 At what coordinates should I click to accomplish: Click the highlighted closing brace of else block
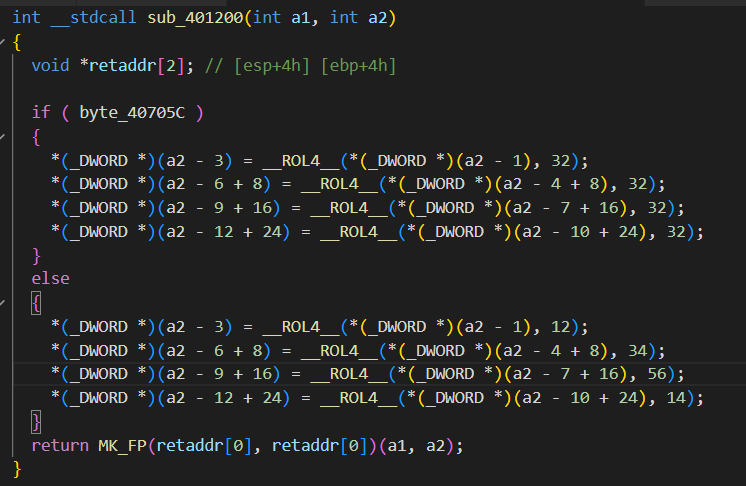coord(37,420)
